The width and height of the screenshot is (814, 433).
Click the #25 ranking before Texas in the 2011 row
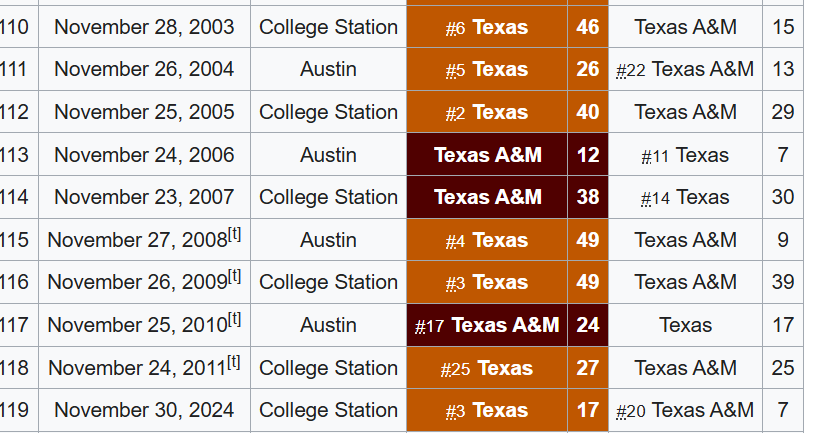(x=455, y=369)
